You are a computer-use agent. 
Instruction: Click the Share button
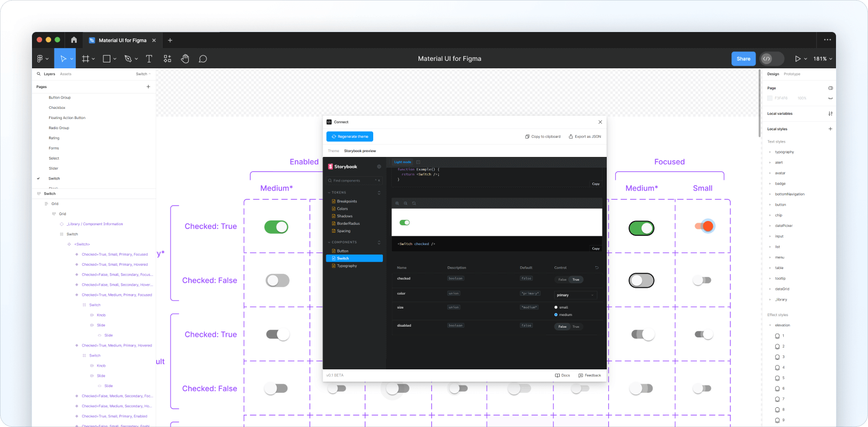pos(743,59)
